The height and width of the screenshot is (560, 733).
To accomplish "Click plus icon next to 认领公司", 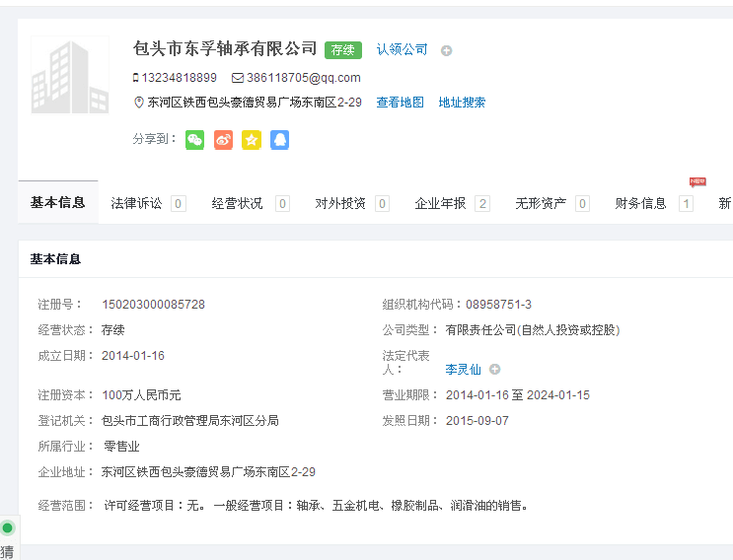I will tap(446, 50).
